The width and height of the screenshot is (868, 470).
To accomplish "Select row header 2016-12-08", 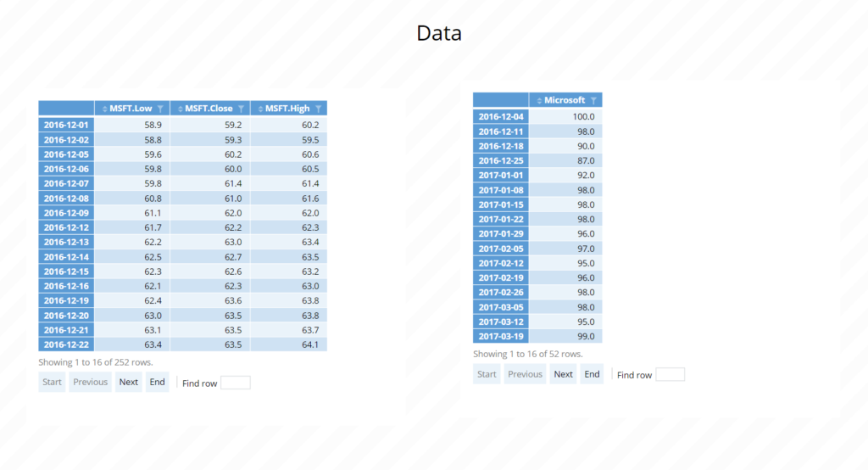I will point(66,198).
